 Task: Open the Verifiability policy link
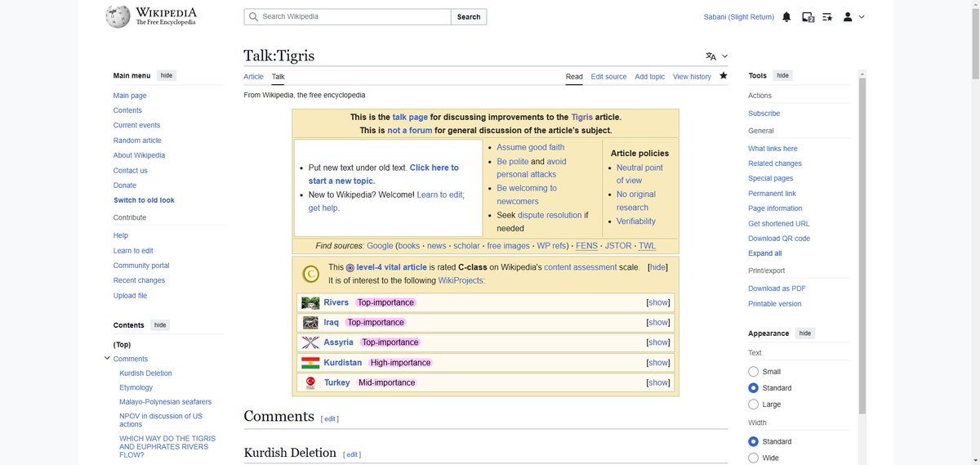pos(636,221)
